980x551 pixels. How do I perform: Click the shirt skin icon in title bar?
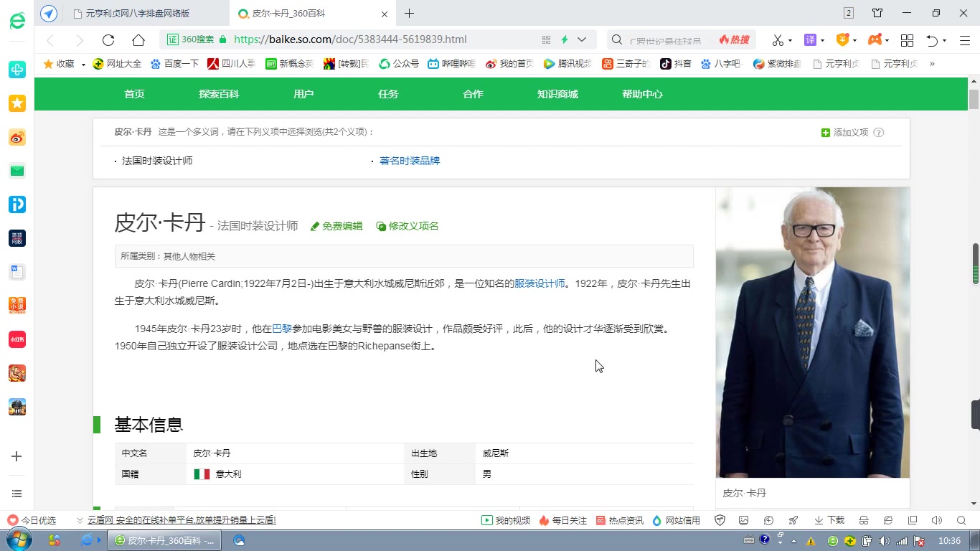pos(877,13)
